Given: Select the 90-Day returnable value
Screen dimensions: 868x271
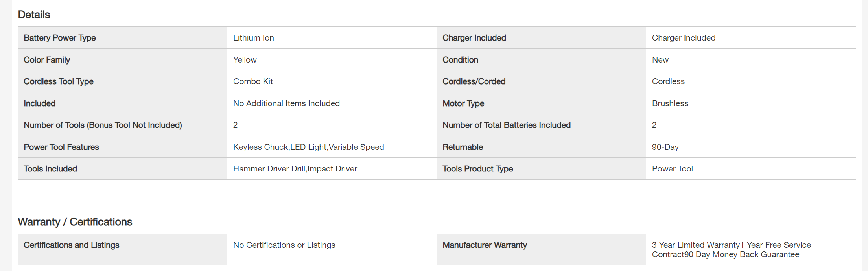Looking at the screenshot, I should click(665, 147).
